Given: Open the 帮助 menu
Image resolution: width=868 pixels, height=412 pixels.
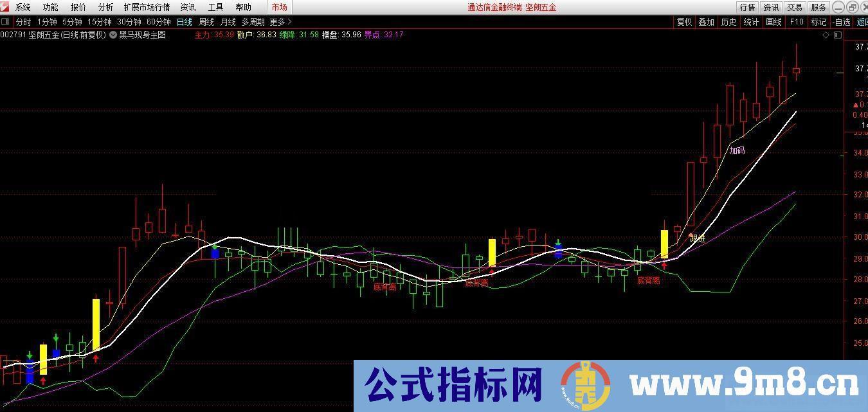Looking at the screenshot, I should point(243,7).
